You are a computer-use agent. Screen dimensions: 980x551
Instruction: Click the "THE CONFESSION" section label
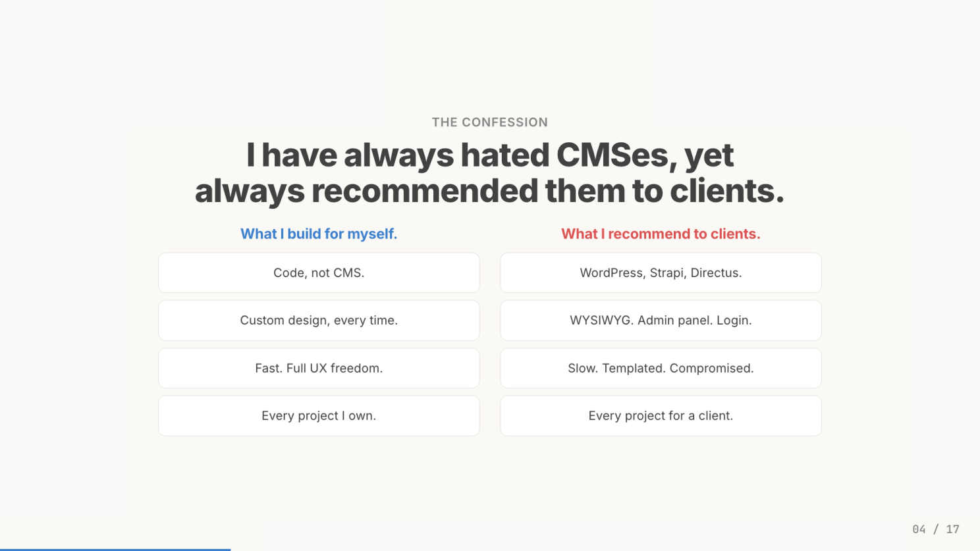coord(489,122)
